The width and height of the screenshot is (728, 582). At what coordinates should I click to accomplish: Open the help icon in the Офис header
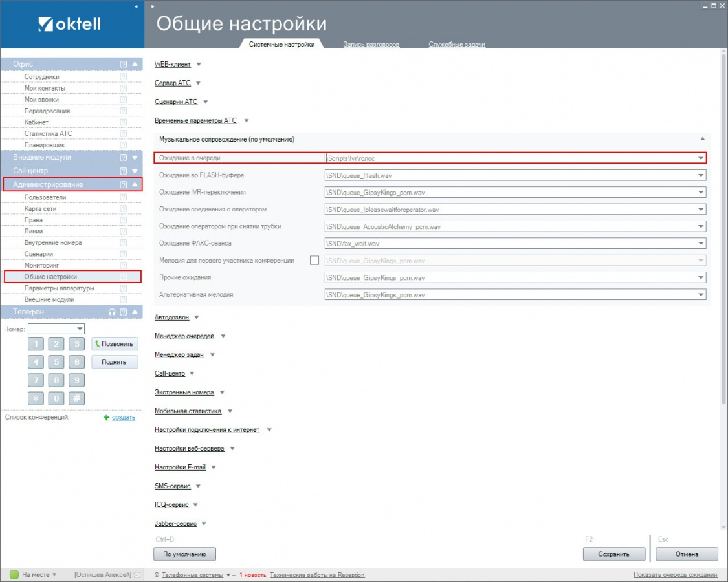pos(123,64)
